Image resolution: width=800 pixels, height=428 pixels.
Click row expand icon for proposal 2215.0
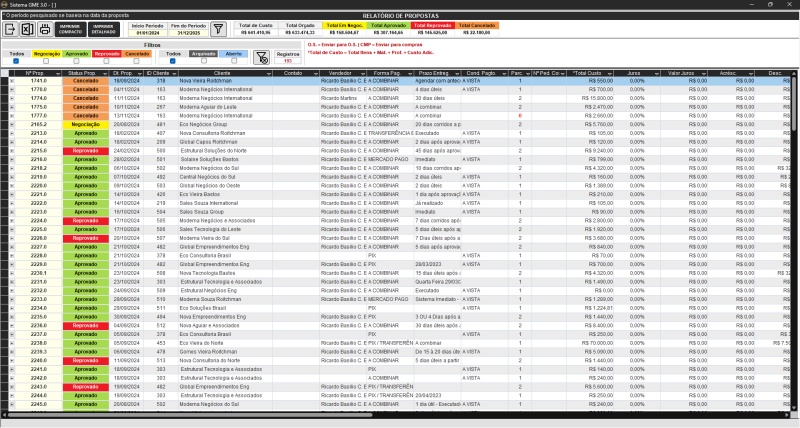click(x=12, y=150)
